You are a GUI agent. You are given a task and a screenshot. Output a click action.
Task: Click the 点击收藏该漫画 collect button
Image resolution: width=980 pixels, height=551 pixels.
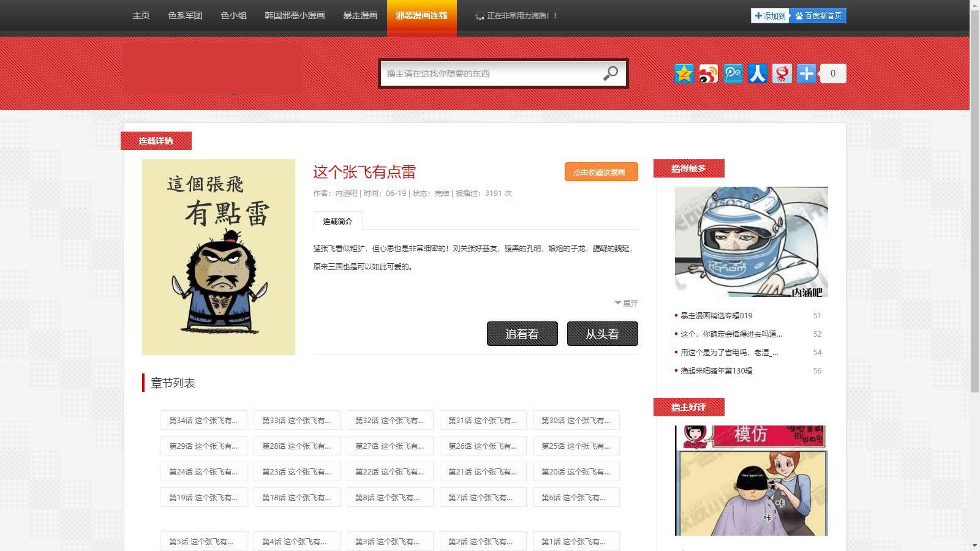point(601,172)
